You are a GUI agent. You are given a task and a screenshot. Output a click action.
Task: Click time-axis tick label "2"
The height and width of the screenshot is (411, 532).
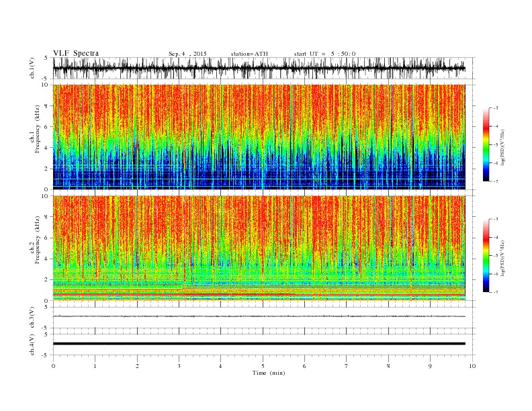pyautogui.click(x=137, y=366)
